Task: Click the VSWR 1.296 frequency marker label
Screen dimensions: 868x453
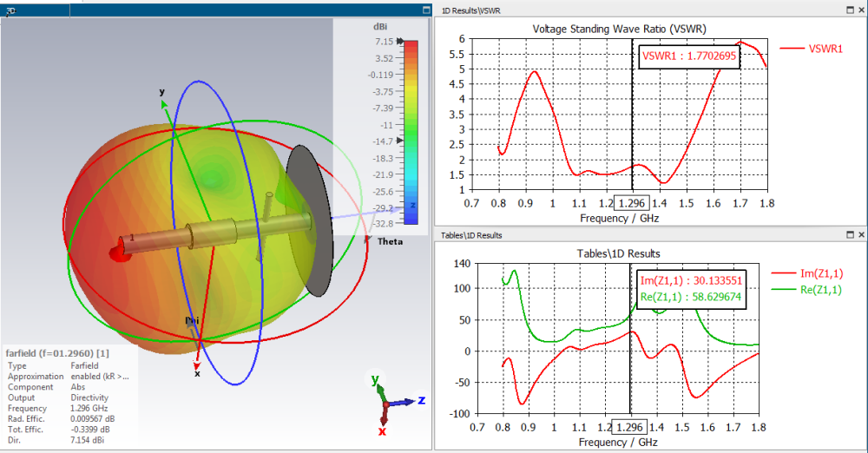Action: (x=632, y=203)
